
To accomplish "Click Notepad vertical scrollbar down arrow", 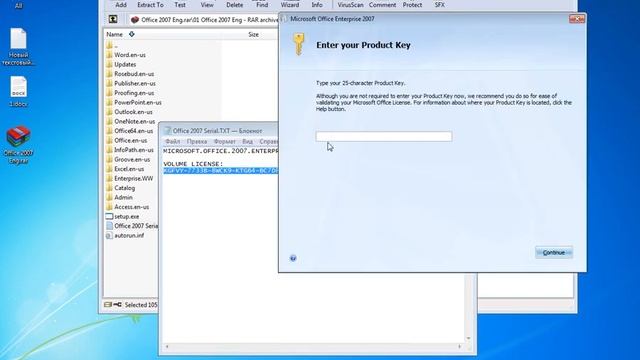I will [469, 338].
